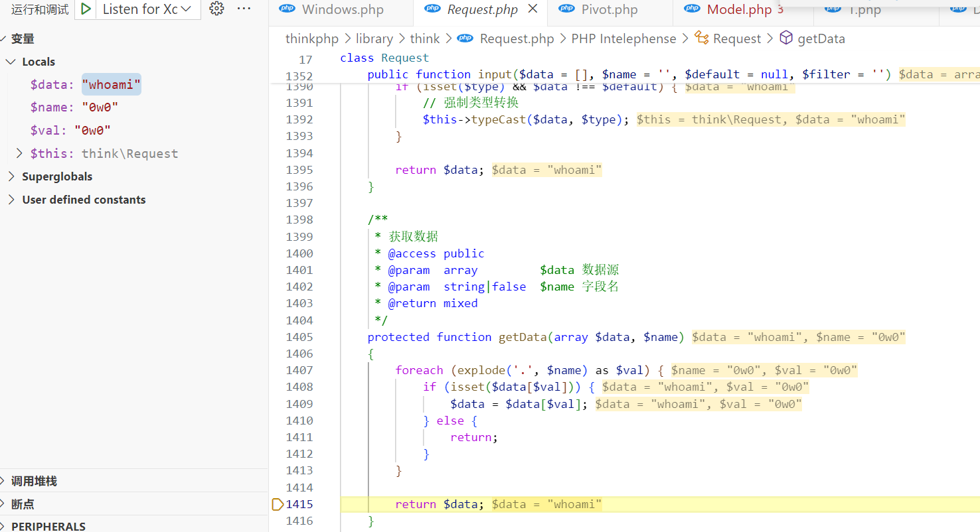The height and width of the screenshot is (532, 980).
Task: Close the Request.php tab
Action: [532, 9]
